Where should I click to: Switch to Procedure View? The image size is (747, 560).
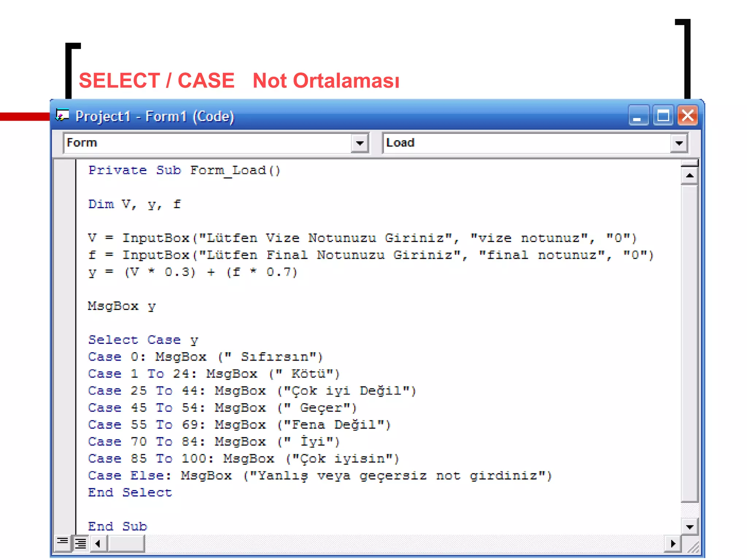pyautogui.click(x=63, y=544)
